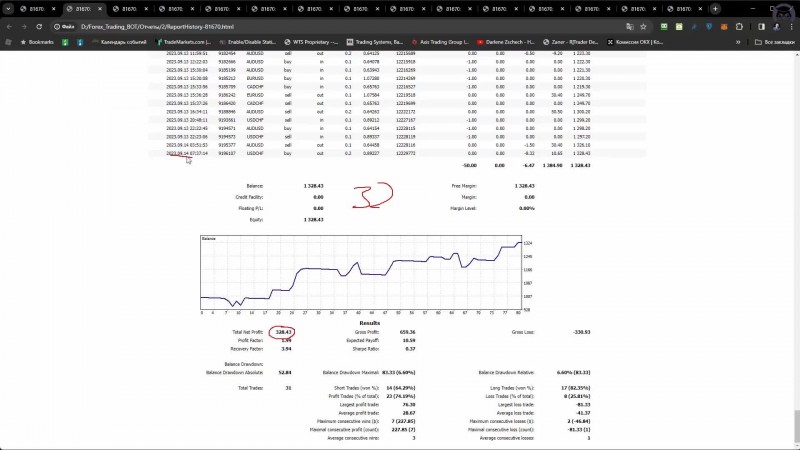Screen dimensions: 800x450
Task: Click the orange extension icon
Action: (x=724, y=27)
